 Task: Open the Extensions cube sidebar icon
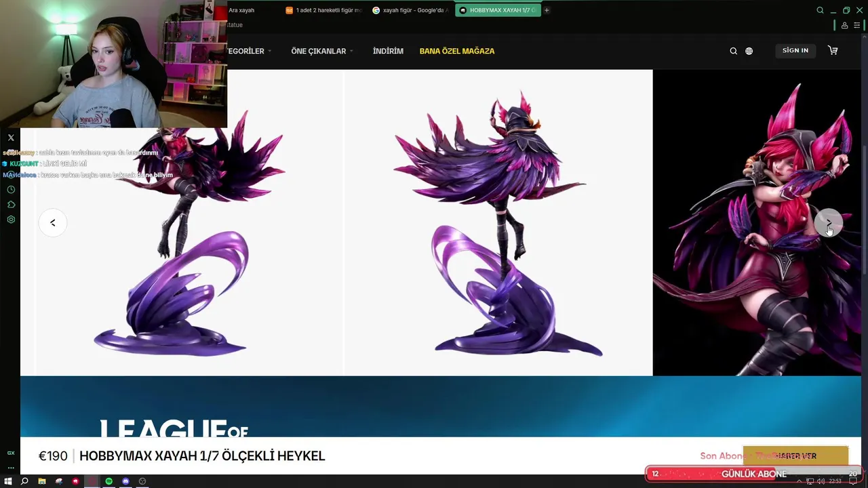click(11, 205)
